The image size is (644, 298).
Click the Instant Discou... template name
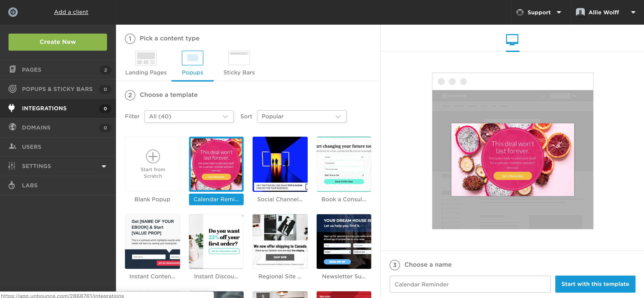216,276
